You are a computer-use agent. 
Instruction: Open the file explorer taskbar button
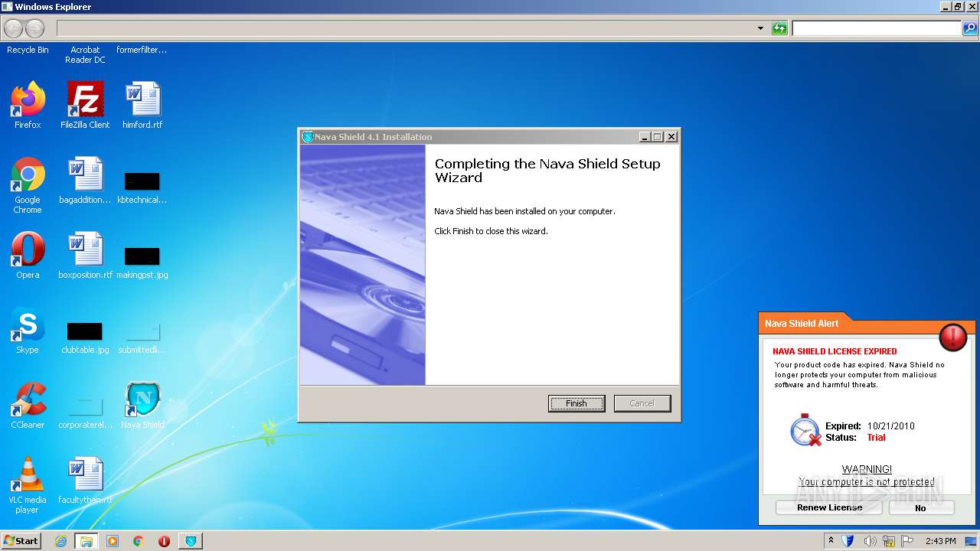click(86, 541)
